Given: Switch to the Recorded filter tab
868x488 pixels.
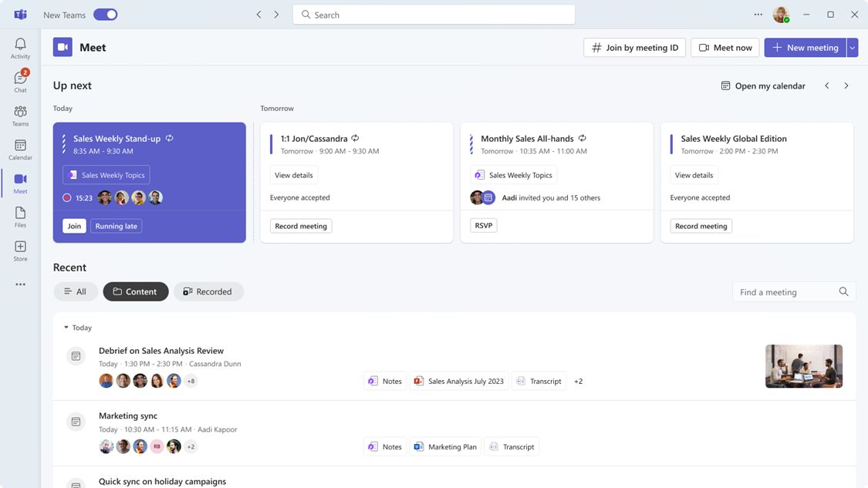Looking at the screenshot, I should 208,291.
